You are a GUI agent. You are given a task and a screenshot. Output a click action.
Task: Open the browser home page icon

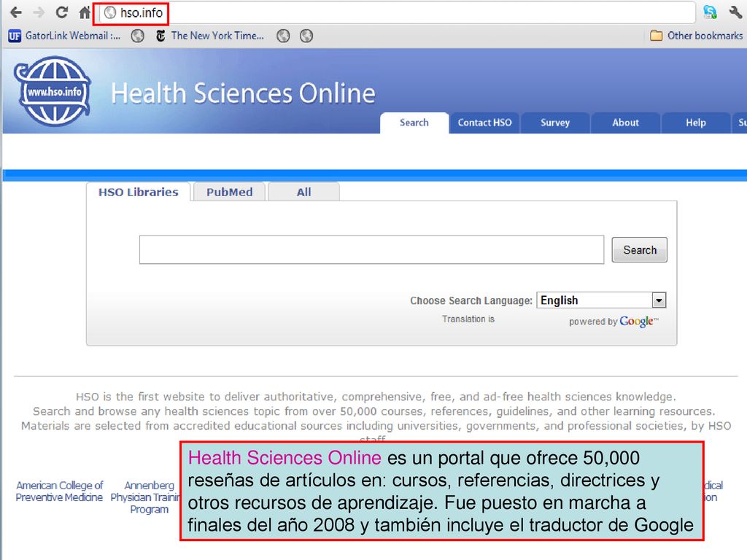tap(85, 12)
